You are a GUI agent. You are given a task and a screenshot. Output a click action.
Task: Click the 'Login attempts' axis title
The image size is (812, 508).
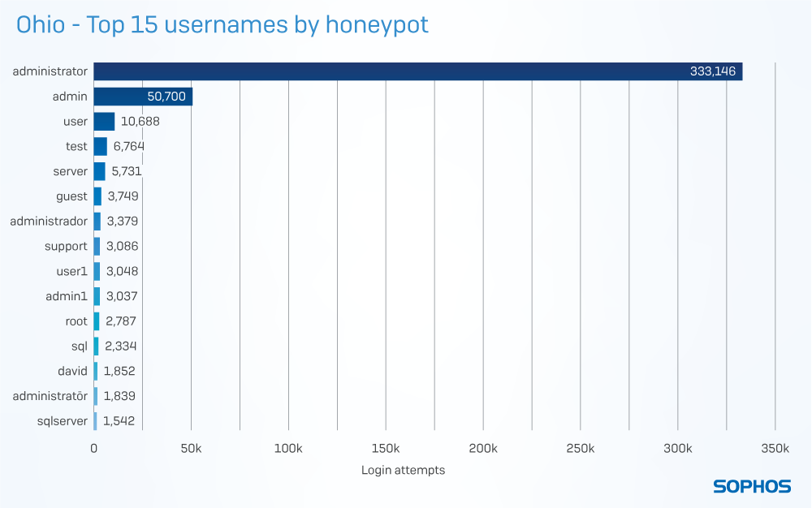[x=403, y=470]
